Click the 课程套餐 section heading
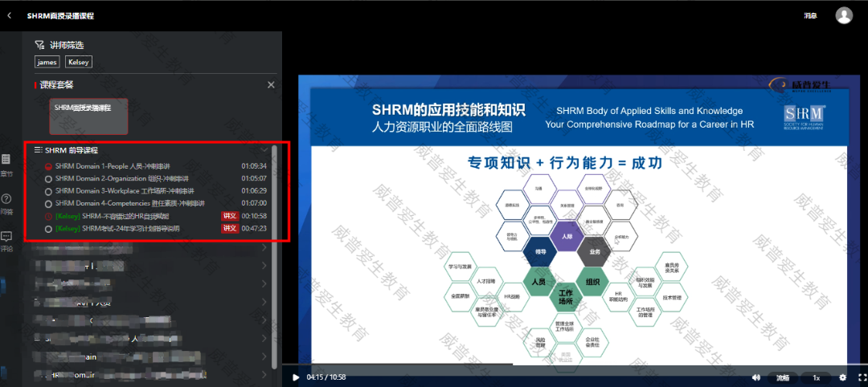 [56, 85]
